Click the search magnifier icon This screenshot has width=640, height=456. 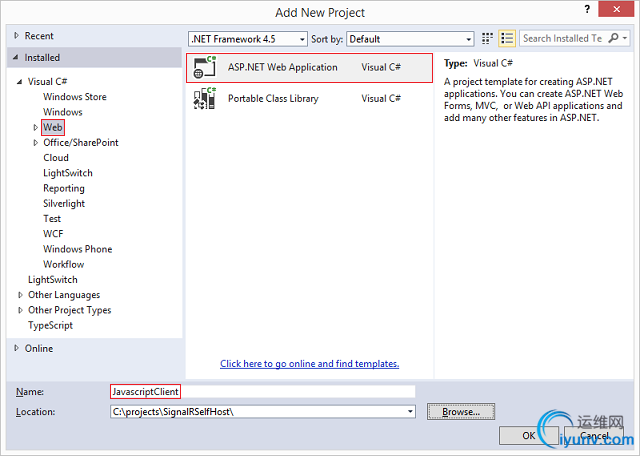[x=613, y=38]
